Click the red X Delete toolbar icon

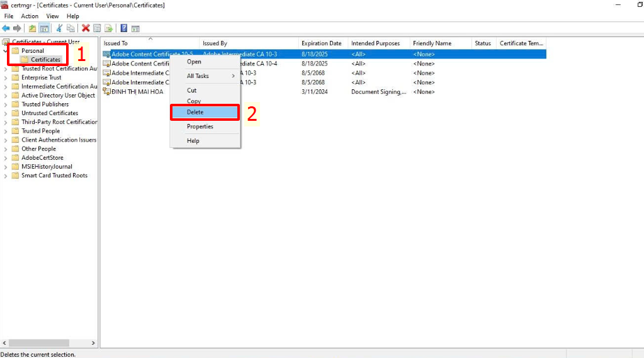click(86, 28)
